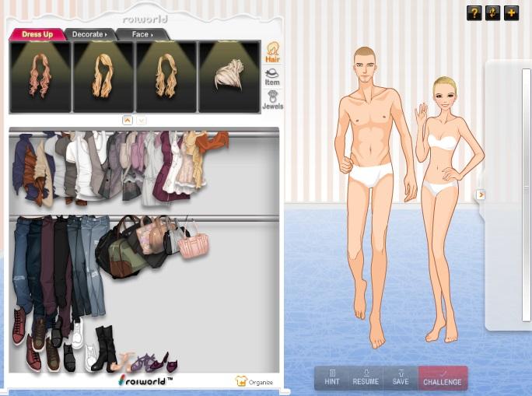
Task: Select the black high boots
Action: coord(104,348)
